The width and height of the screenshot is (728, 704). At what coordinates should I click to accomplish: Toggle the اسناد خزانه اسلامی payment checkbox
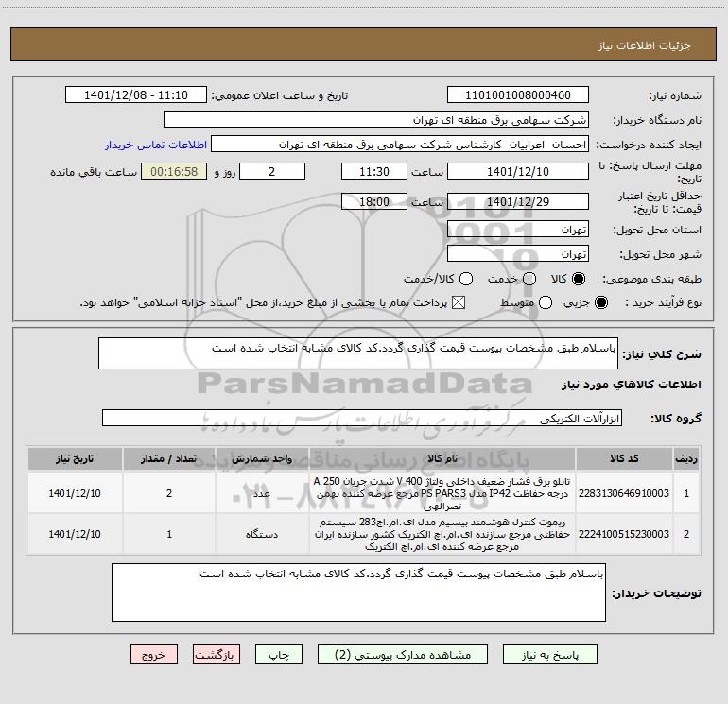point(459,303)
